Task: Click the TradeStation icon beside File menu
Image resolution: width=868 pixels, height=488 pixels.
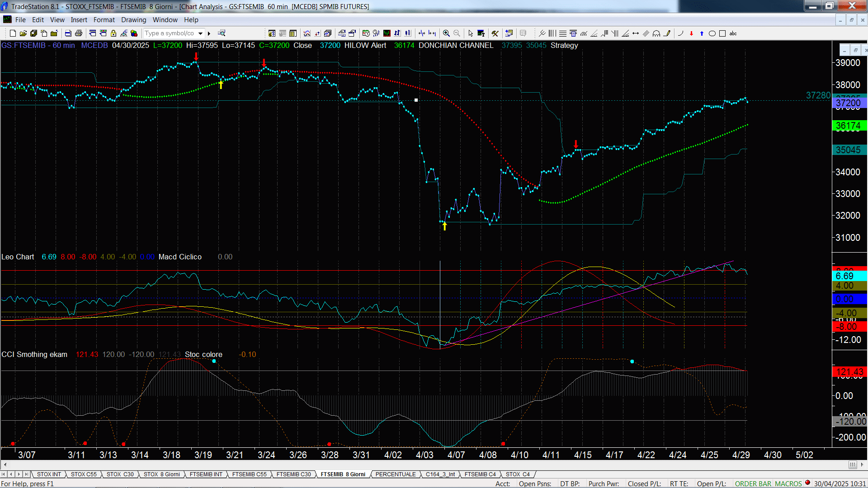Action: (x=7, y=19)
